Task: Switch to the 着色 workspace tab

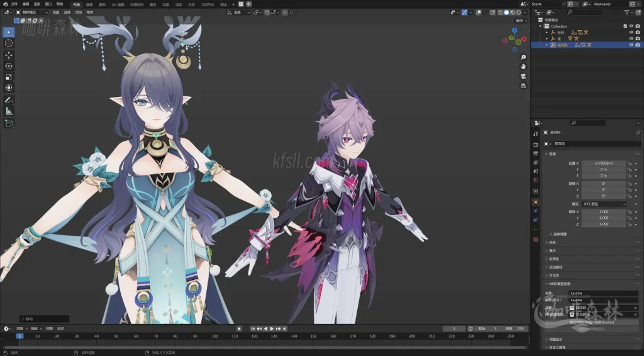Action: coord(153,4)
